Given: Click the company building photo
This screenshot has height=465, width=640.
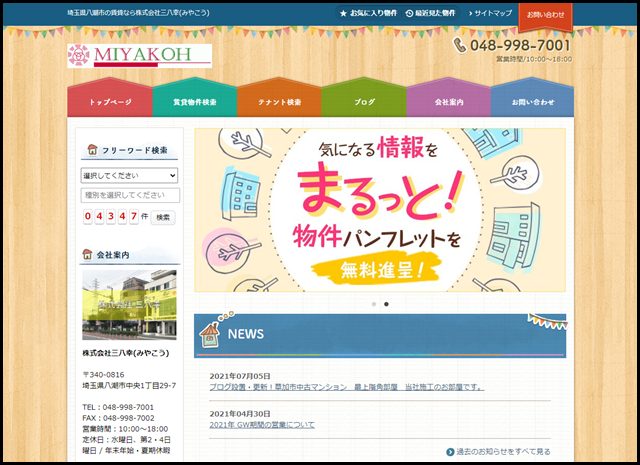Looking at the screenshot, I should (x=129, y=305).
